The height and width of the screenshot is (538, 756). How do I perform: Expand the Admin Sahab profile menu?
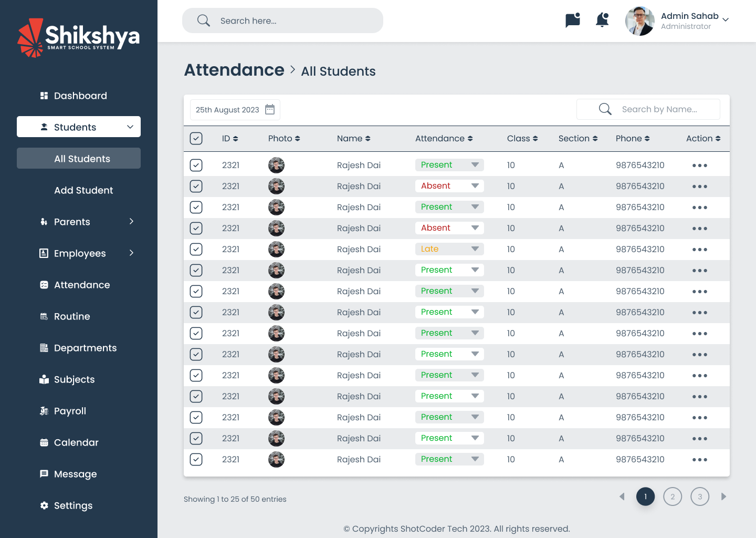(x=726, y=20)
